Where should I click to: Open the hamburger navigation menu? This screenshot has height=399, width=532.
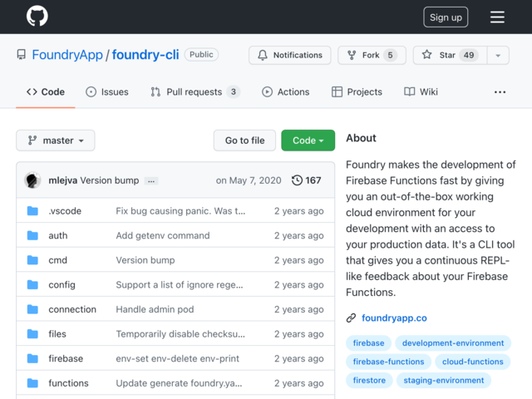tap(497, 17)
